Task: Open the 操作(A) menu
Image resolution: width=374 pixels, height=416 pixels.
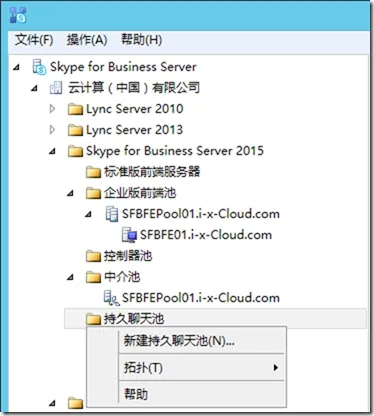Action: click(87, 40)
